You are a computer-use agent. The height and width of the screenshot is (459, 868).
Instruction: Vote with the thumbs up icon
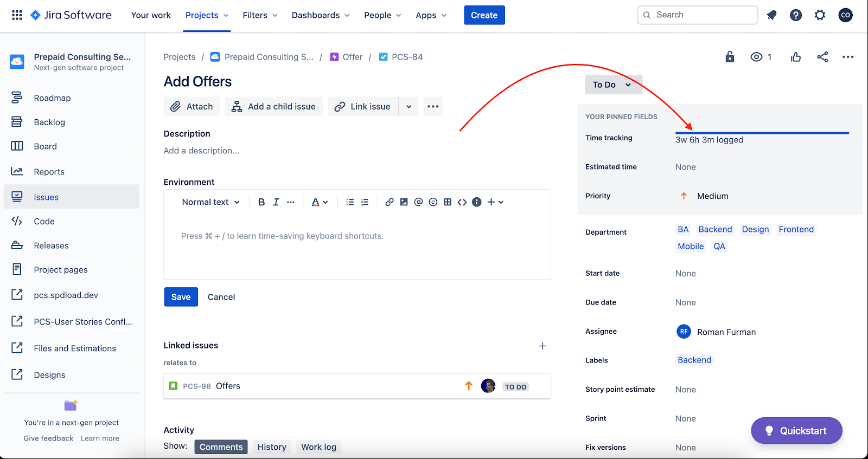click(796, 57)
